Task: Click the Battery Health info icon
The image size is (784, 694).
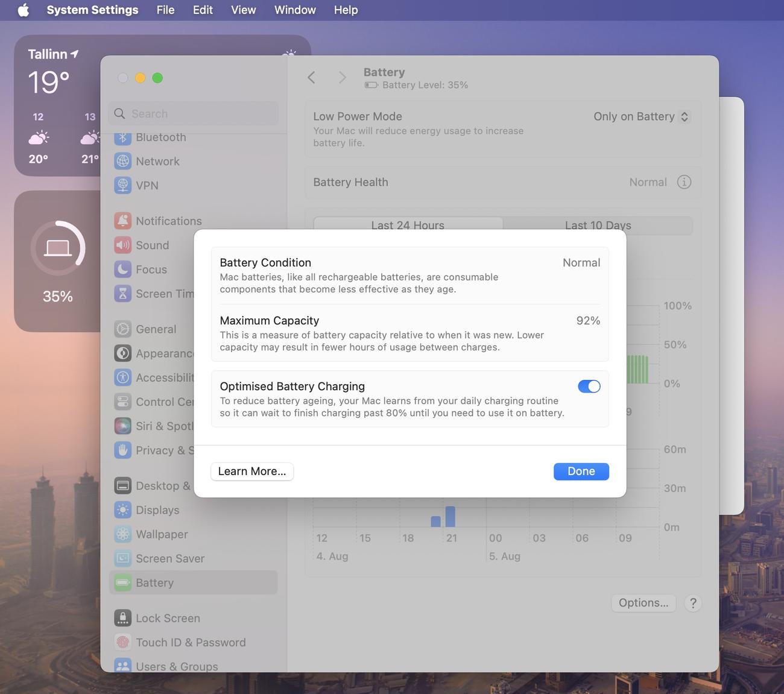Action: [x=684, y=182]
